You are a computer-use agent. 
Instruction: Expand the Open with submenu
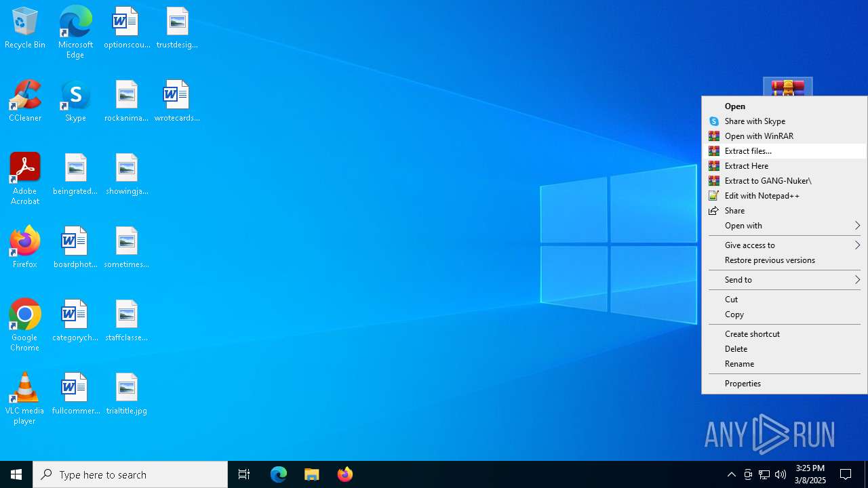[785, 226]
